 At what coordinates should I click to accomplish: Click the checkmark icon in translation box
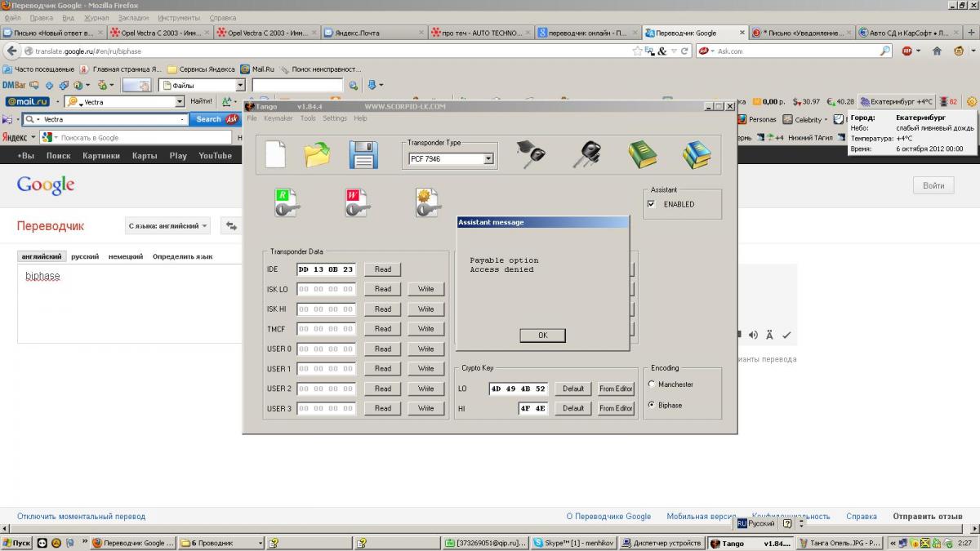pyautogui.click(x=786, y=335)
